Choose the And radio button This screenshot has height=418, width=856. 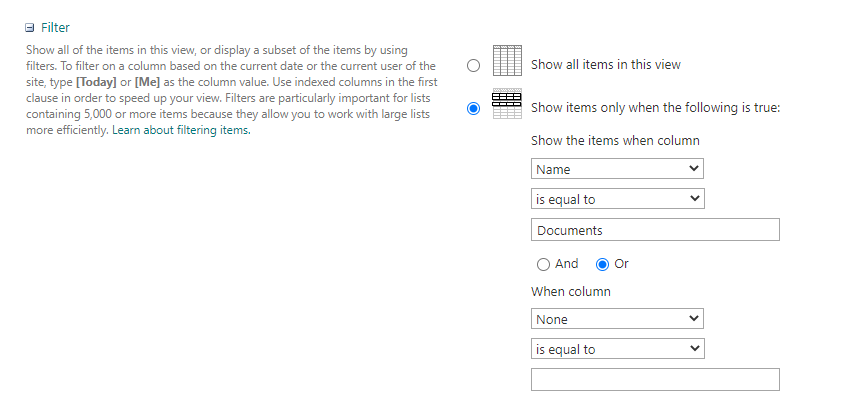point(543,265)
